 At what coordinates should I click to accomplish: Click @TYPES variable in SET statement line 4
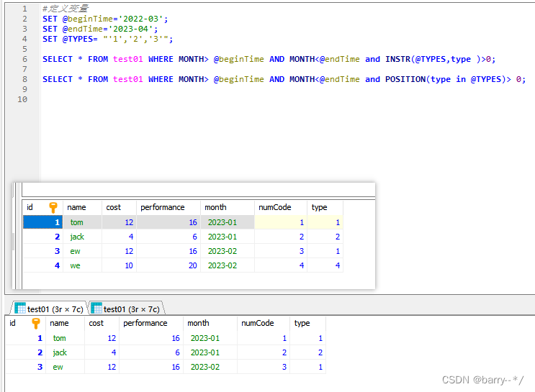[78, 39]
